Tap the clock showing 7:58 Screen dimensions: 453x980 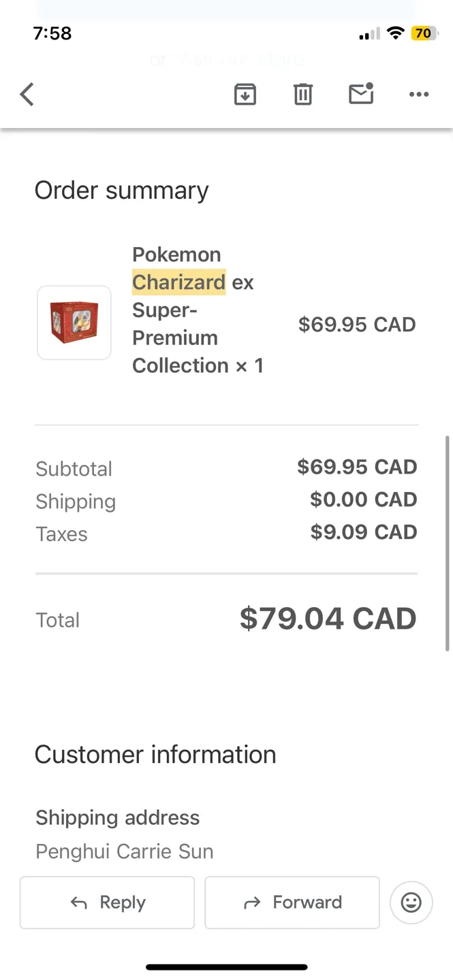tap(52, 33)
